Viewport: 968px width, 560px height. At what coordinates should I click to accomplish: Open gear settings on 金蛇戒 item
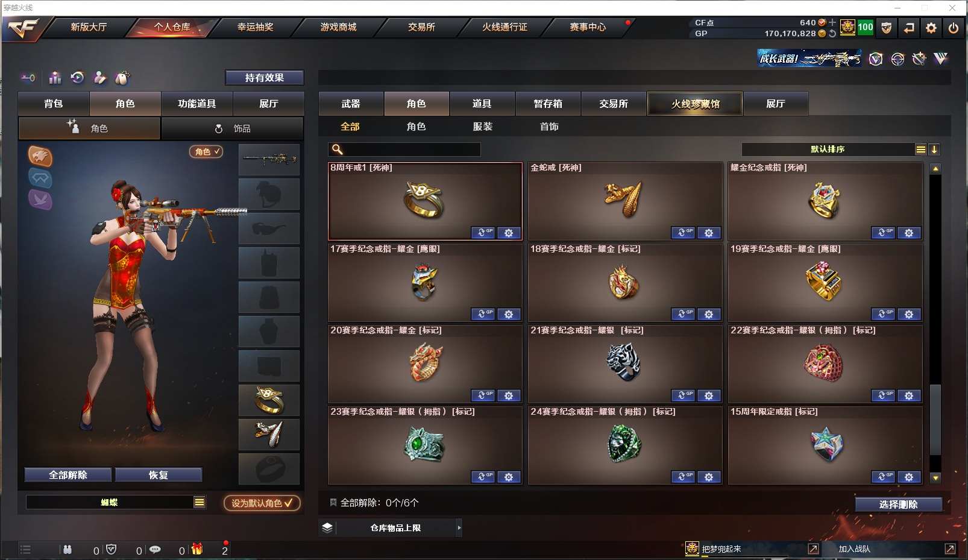[709, 233]
